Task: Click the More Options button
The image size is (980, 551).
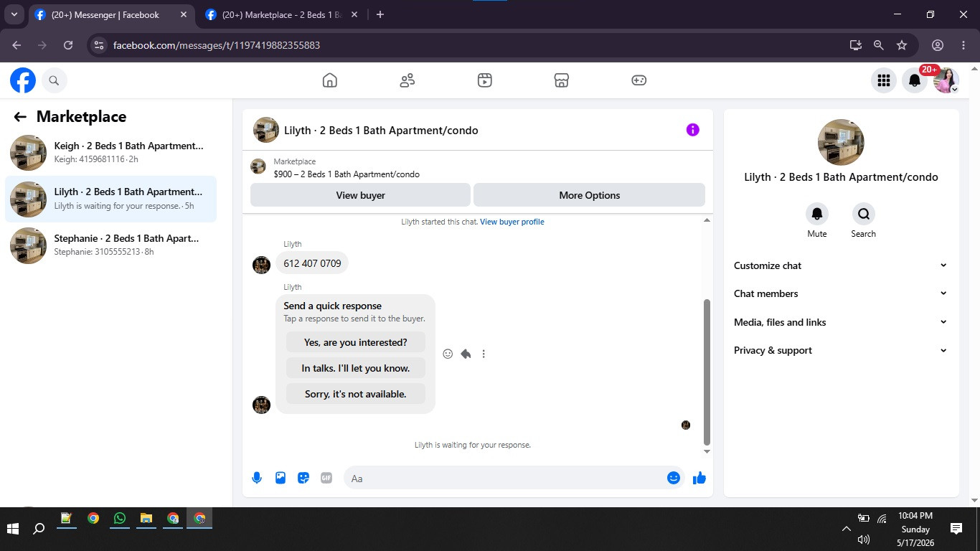Action: coord(589,195)
